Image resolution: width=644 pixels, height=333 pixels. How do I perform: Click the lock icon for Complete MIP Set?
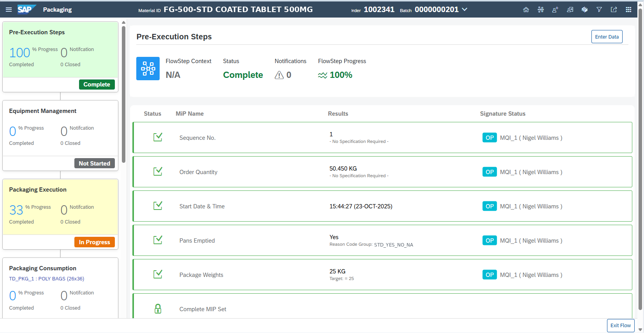(158, 309)
